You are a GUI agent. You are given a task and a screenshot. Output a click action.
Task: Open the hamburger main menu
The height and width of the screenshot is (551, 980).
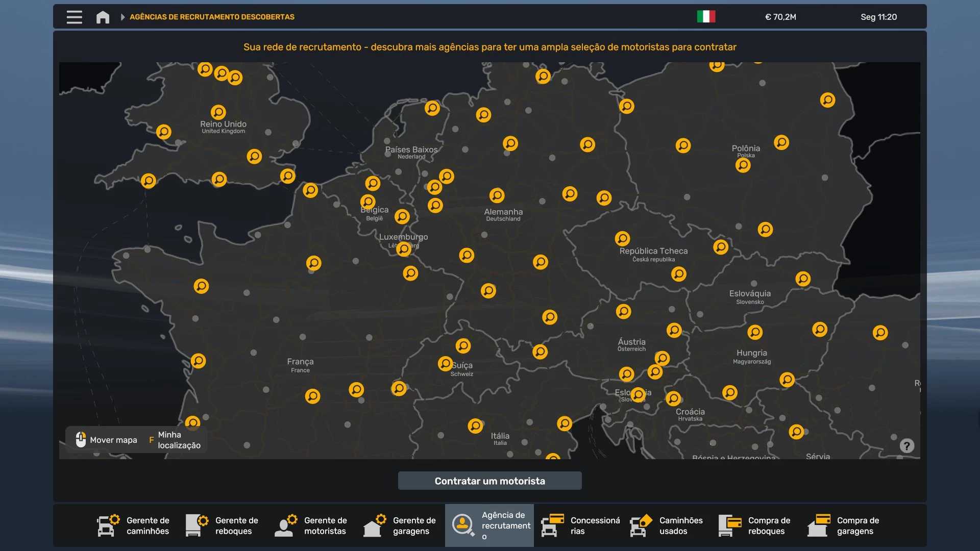point(74,17)
